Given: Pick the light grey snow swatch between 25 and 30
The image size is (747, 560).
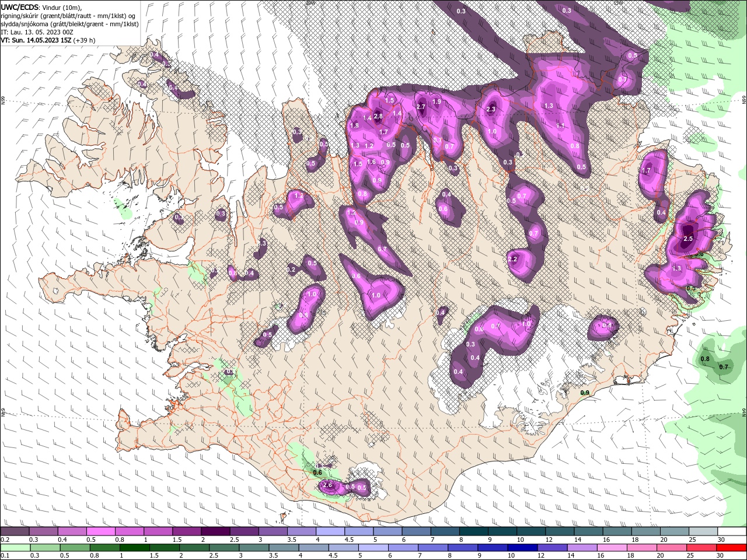Looking at the screenshot, I should 704,531.
